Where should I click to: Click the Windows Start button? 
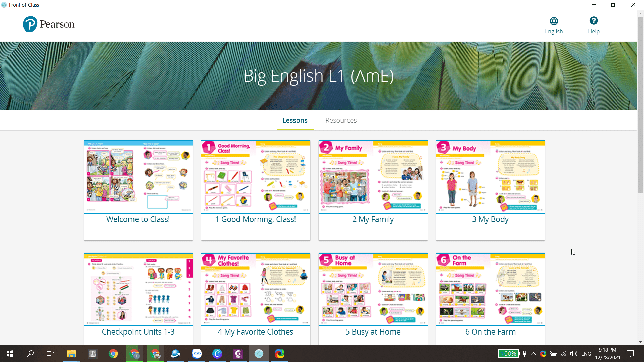click(10, 354)
